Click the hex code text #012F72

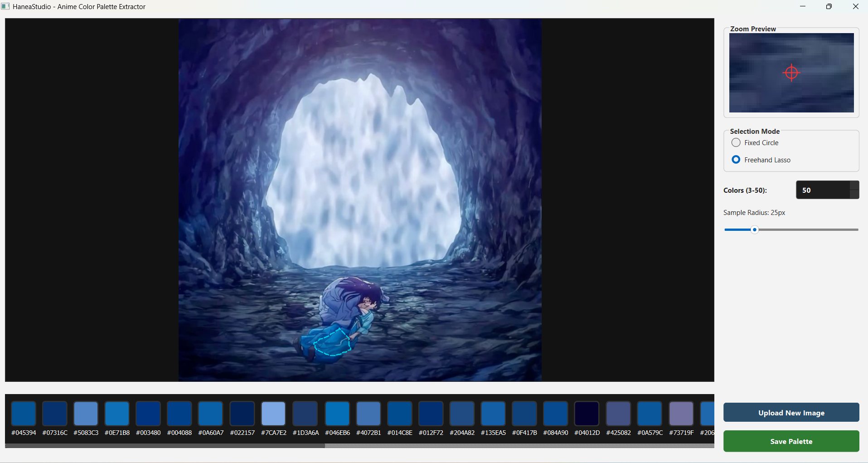(x=431, y=433)
